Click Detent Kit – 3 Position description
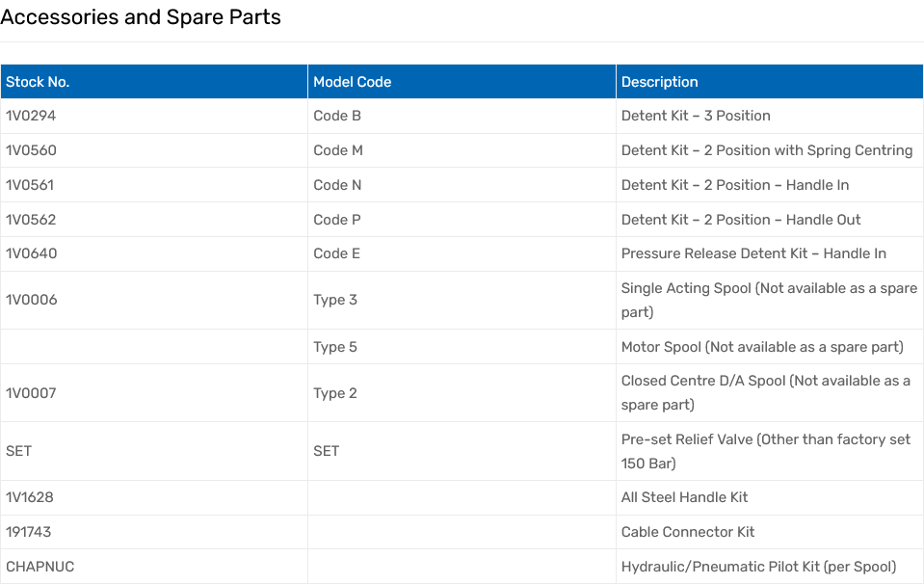Image resolution: width=924 pixels, height=584 pixels. [x=696, y=116]
